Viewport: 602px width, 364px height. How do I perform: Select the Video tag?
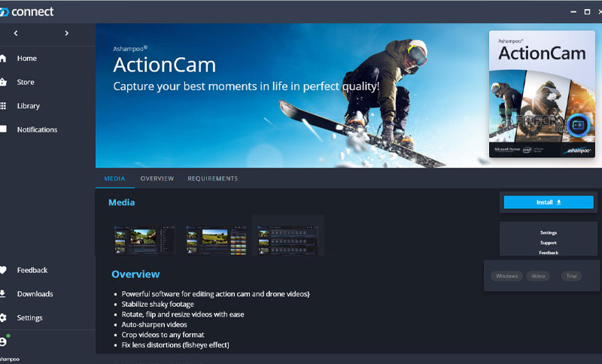coord(538,276)
